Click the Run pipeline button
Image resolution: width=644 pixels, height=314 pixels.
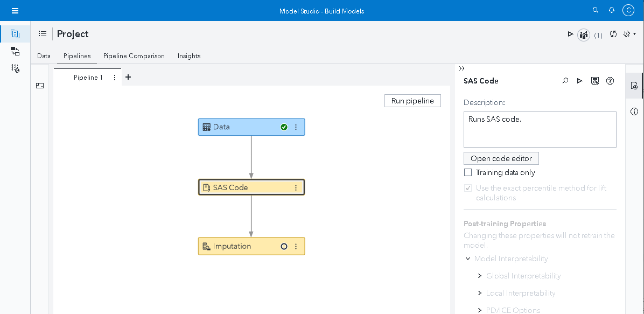pyautogui.click(x=412, y=101)
